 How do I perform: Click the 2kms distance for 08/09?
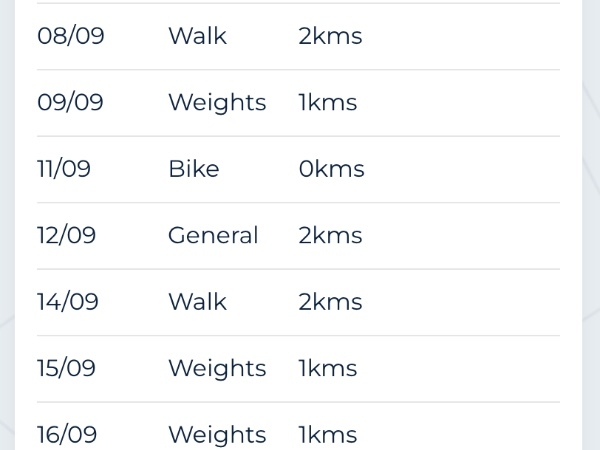[x=330, y=37]
